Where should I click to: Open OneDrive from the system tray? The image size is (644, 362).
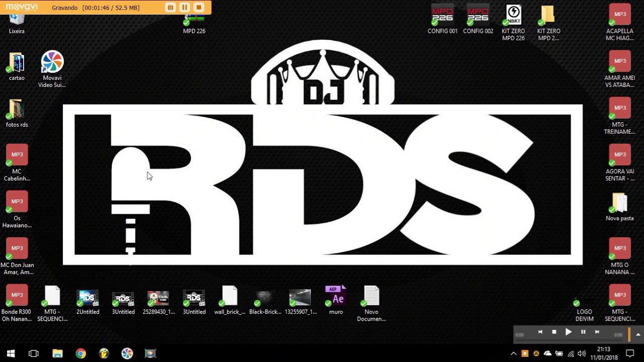(x=547, y=353)
